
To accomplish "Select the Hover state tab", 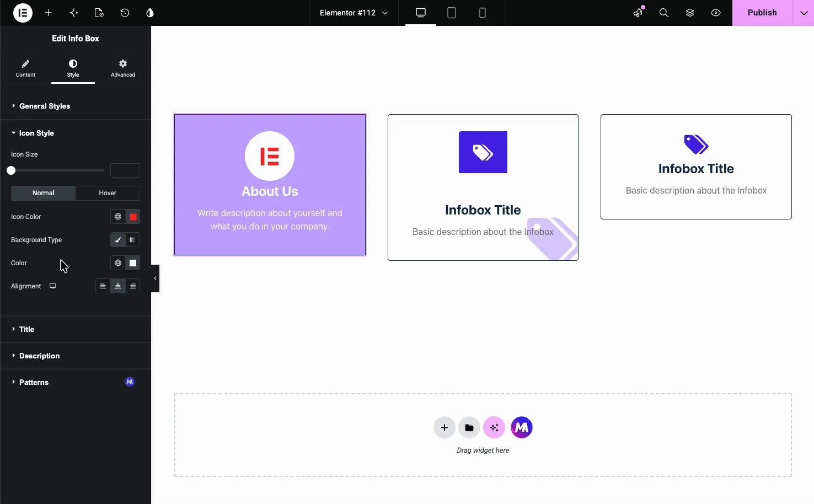I will (x=108, y=193).
